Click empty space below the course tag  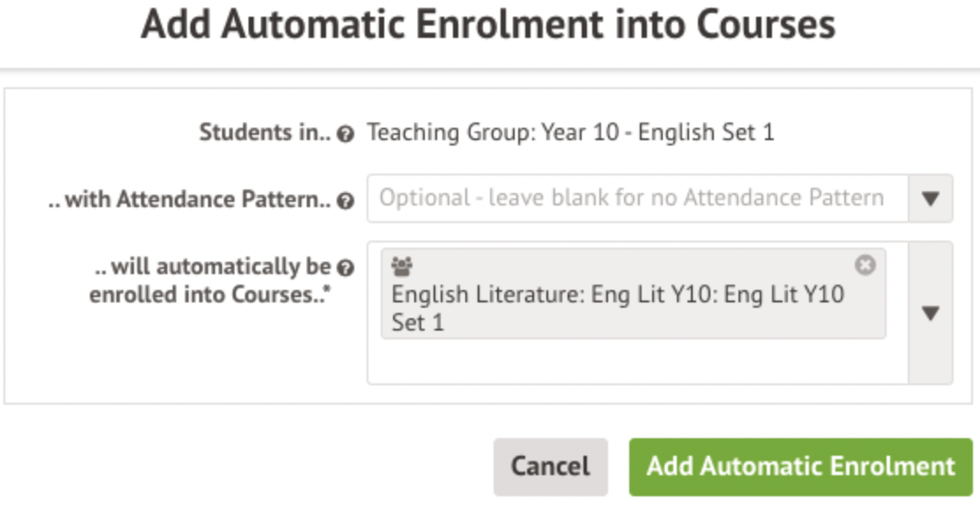point(635,361)
